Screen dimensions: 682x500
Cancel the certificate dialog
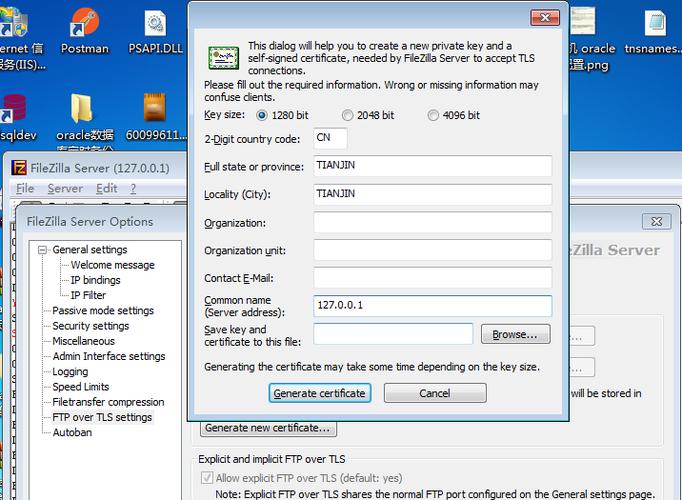(x=434, y=393)
